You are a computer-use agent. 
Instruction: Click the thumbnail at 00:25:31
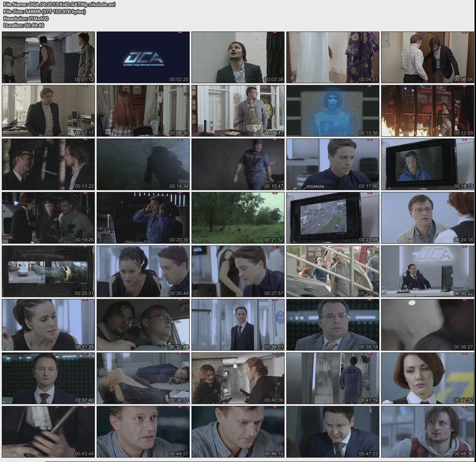48,271
